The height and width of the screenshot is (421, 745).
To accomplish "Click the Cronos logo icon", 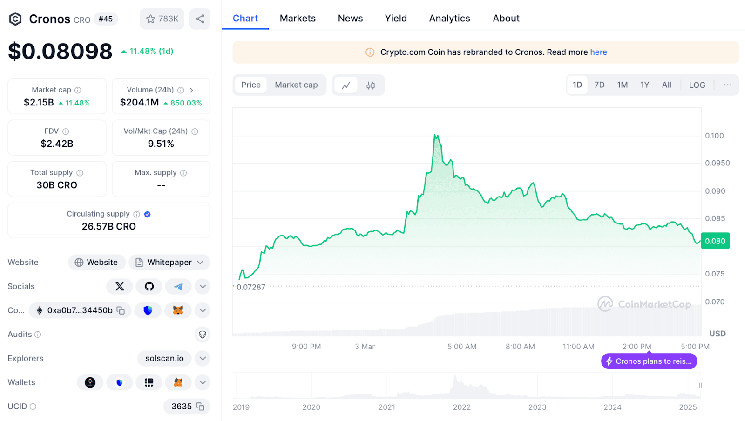I will pos(15,19).
